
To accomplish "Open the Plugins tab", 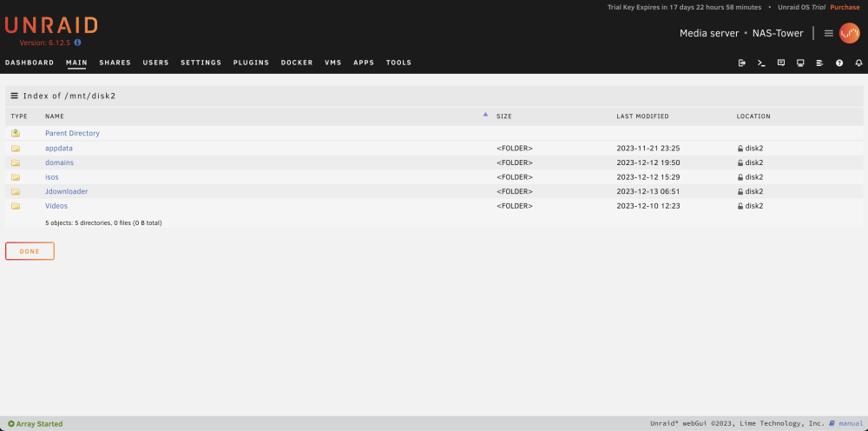I will click(252, 63).
